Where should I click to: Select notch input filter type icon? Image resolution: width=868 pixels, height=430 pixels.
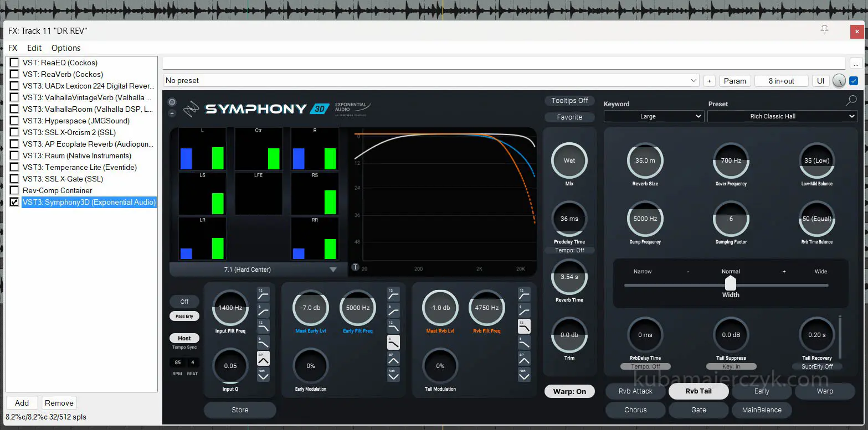click(x=263, y=375)
